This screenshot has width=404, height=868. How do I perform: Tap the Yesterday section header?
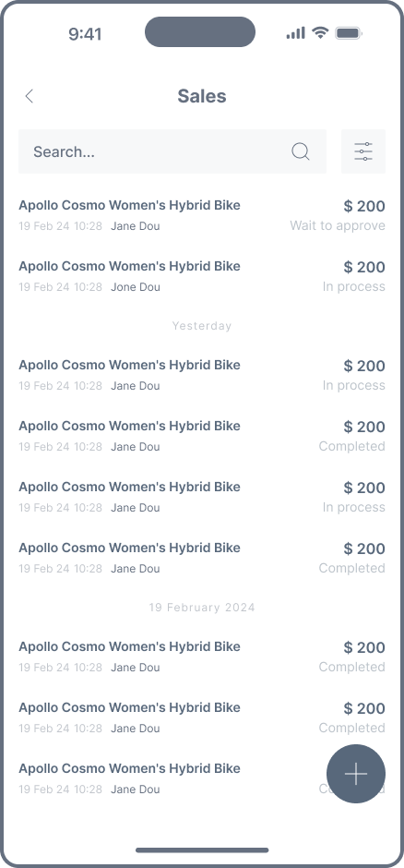pyautogui.click(x=202, y=326)
